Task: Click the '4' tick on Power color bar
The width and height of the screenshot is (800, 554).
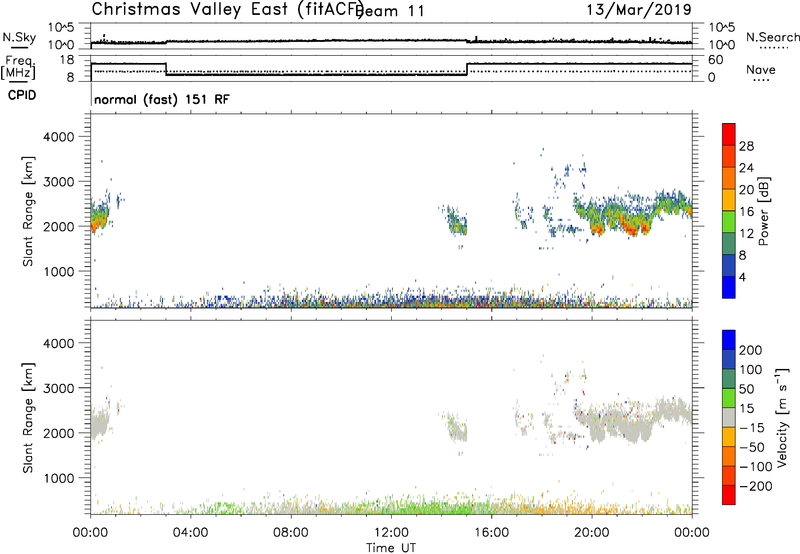Action: [x=742, y=277]
